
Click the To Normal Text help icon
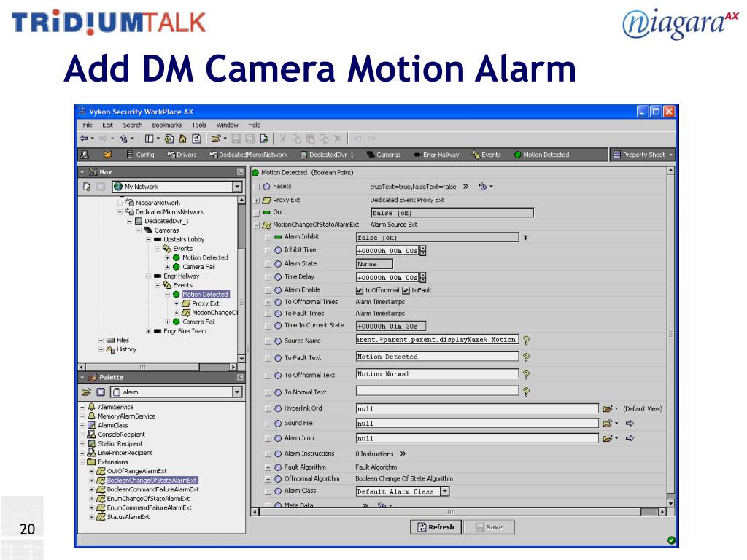coord(526,392)
